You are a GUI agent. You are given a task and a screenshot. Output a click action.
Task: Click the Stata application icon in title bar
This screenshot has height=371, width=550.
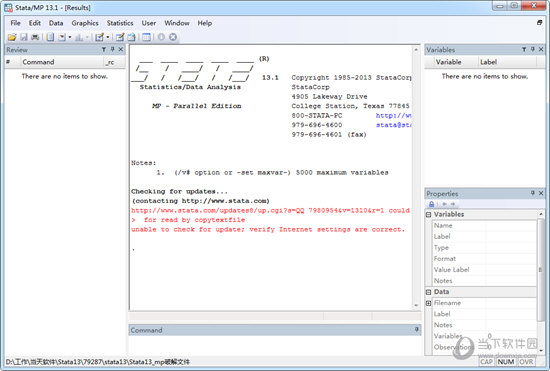click(x=8, y=7)
